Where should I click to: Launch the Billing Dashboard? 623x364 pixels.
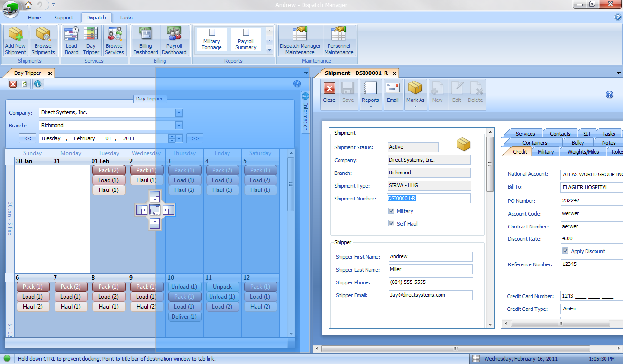(146, 40)
